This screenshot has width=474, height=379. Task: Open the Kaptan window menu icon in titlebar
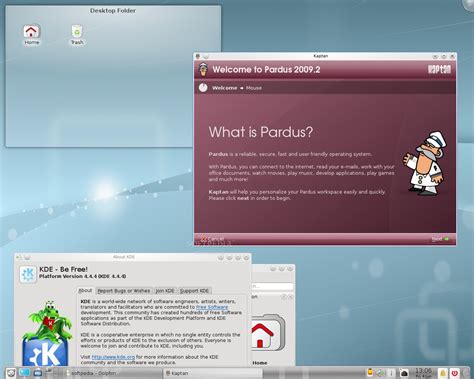click(x=198, y=56)
